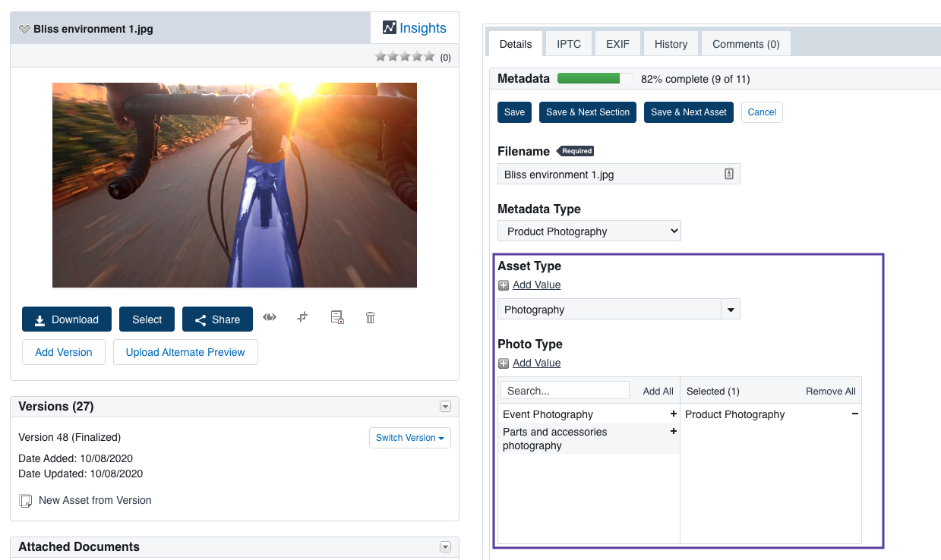Open the Insights panel

415,27
